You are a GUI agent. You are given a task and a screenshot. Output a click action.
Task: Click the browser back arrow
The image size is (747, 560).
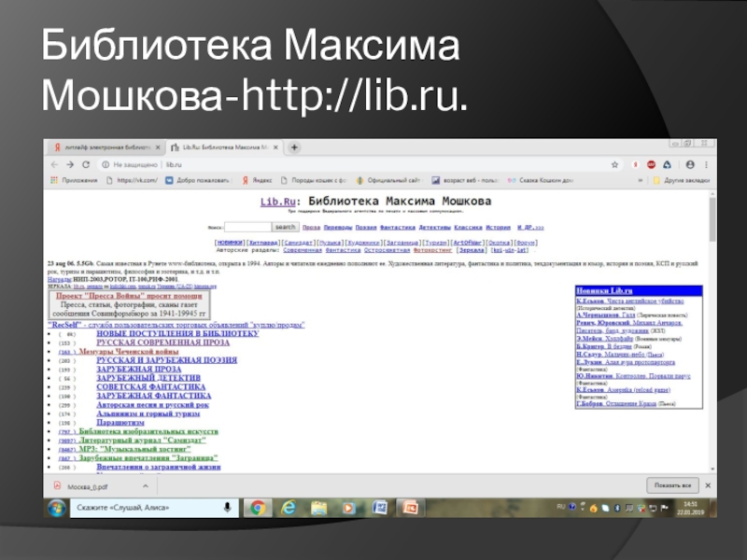56,164
